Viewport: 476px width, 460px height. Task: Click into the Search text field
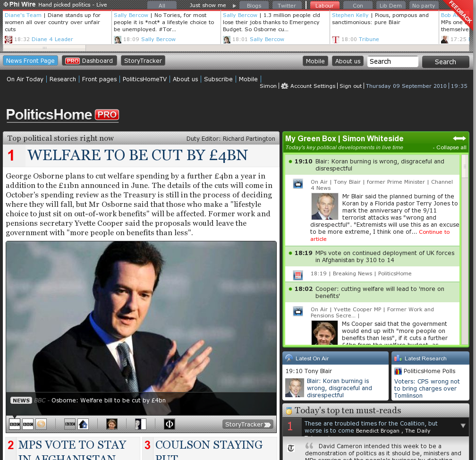coord(393,62)
